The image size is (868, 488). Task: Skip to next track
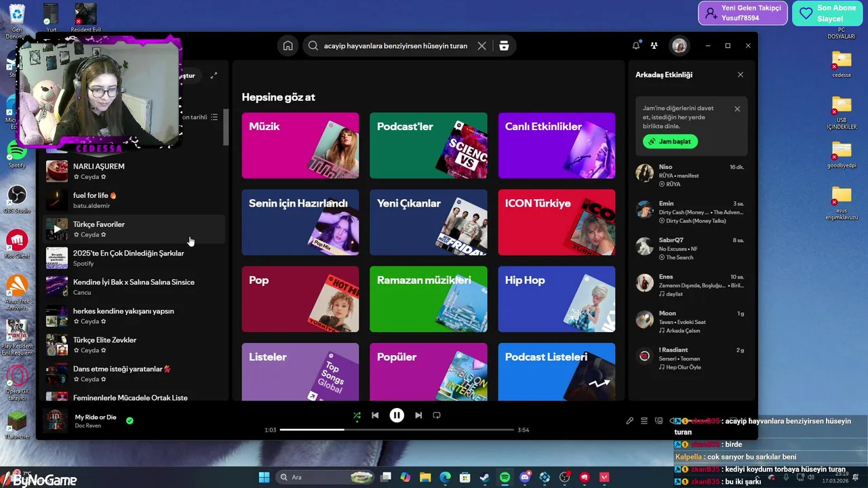[418, 415]
